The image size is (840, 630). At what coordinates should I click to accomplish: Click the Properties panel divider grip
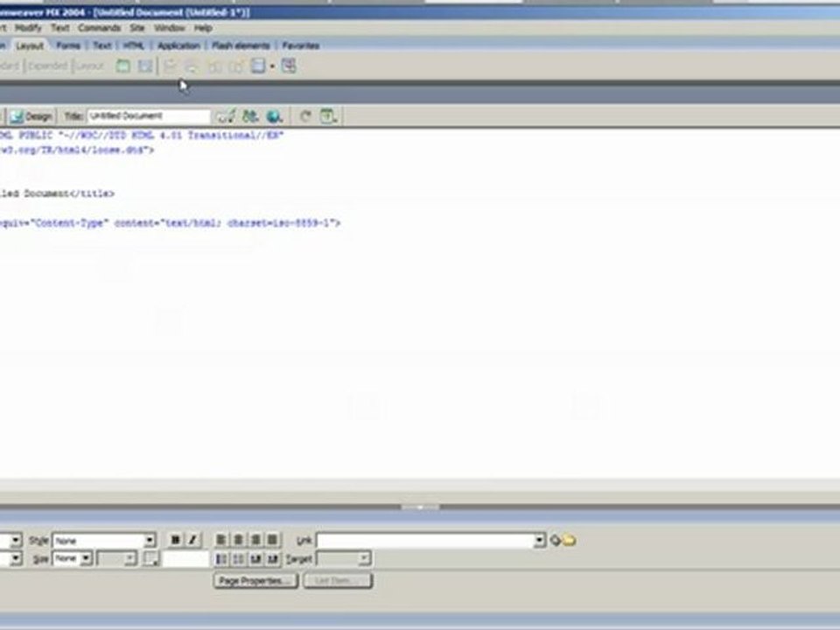tap(420, 507)
